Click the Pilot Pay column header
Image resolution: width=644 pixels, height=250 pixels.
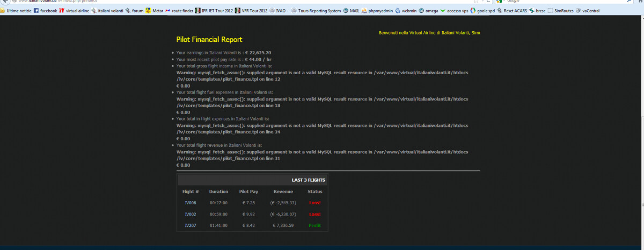pos(248,191)
